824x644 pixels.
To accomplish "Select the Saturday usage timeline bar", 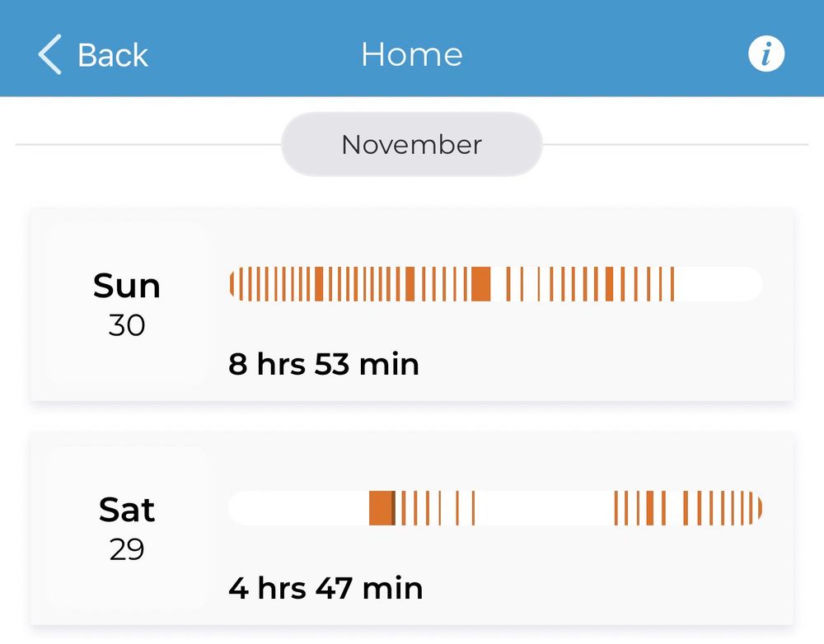I will [x=495, y=508].
